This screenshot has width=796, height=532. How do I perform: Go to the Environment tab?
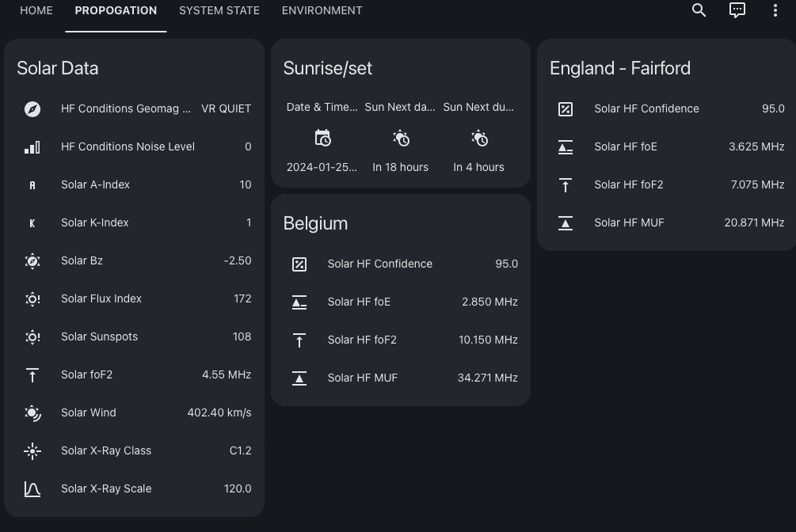(322, 10)
